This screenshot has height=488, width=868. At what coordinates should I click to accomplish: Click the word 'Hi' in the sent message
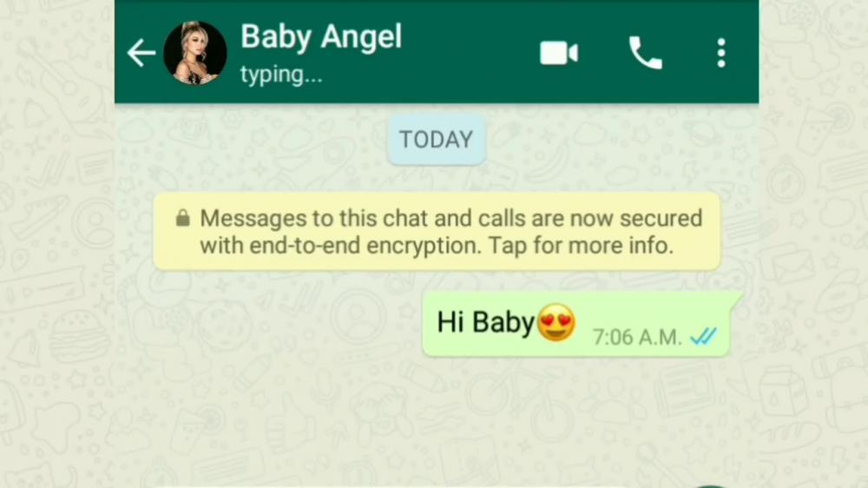point(450,322)
